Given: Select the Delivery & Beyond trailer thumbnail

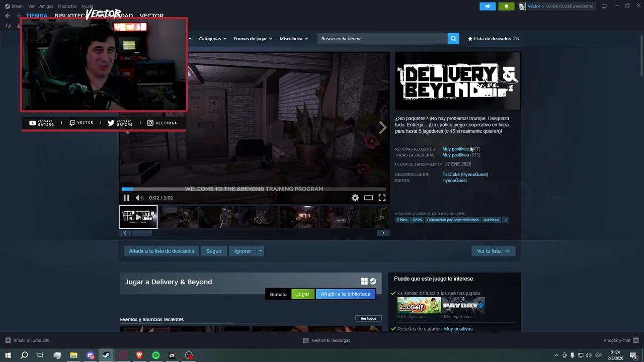Looking at the screenshot, I should pos(138,217).
